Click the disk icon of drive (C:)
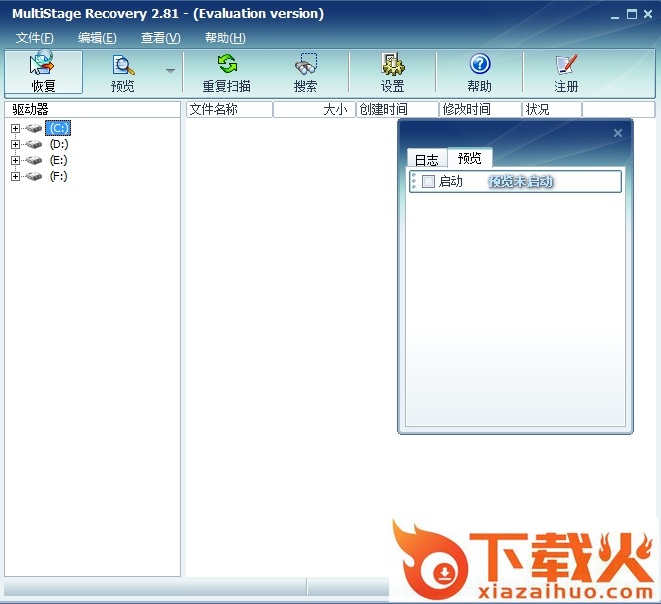This screenshot has width=661, height=604. pos(34,128)
